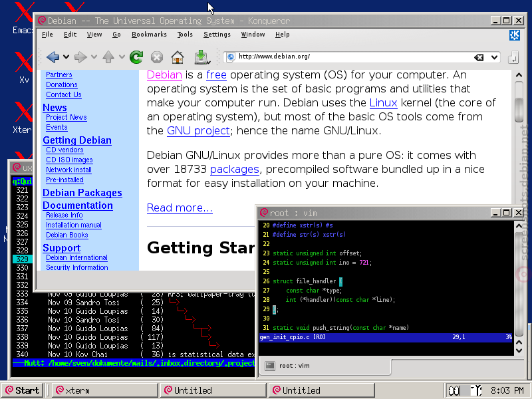Open the News section link
The width and height of the screenshot is (532, 399).
(55, 108)
